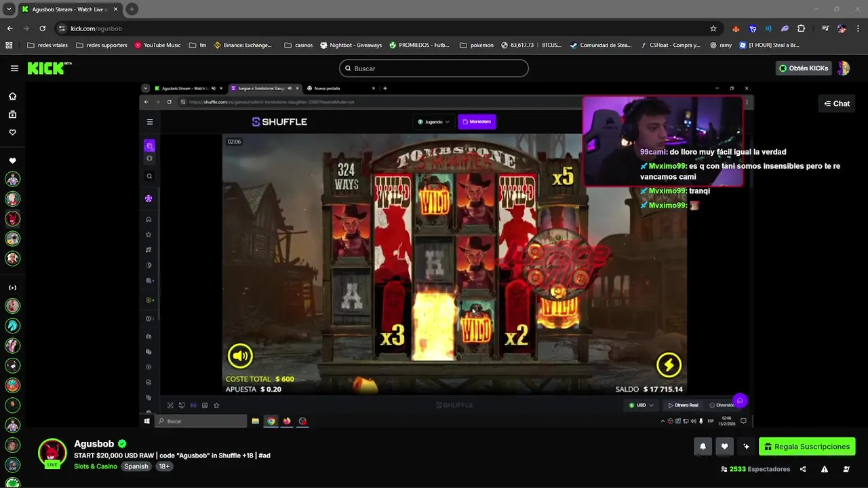The width and height of the screenshot is (868, 488).
Task: Open the Browse icon in Kick sidebar
Action: (x=12, y=115)
